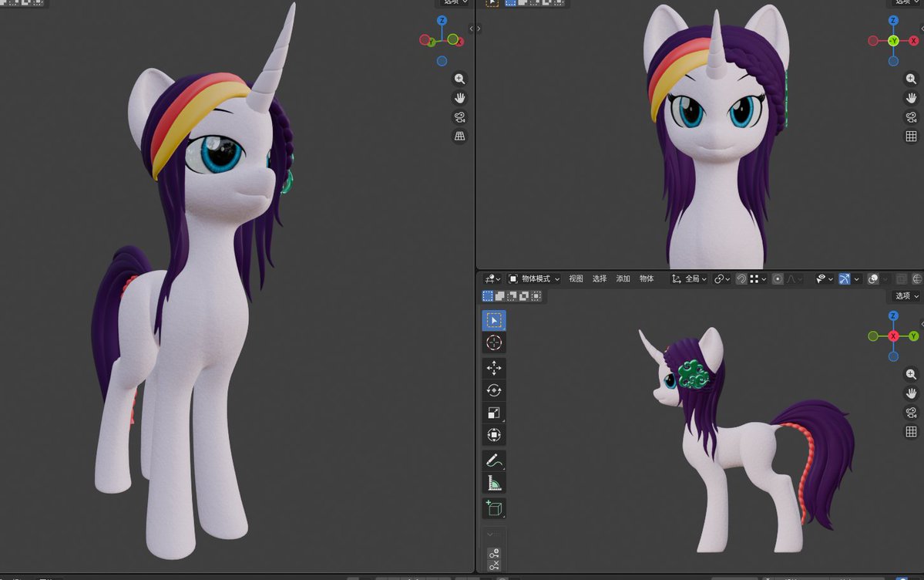Click the delete keyframe key icon
The image size is (924, 580).
point(494,565)
